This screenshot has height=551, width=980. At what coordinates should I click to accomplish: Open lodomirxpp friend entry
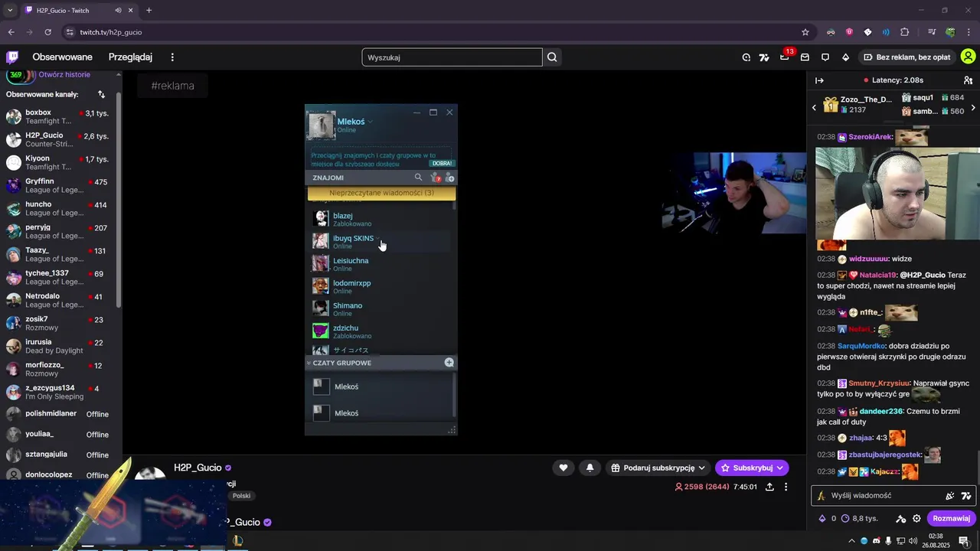[x=381, y=286]
